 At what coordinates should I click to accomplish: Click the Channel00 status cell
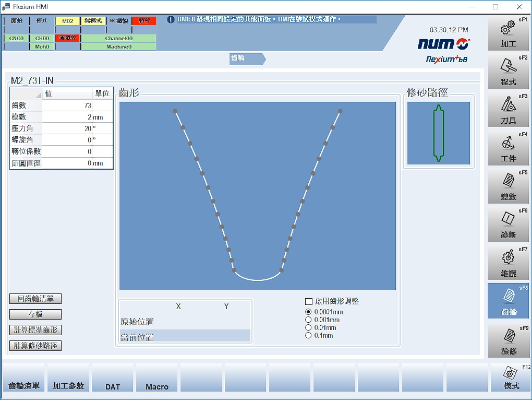118,38
